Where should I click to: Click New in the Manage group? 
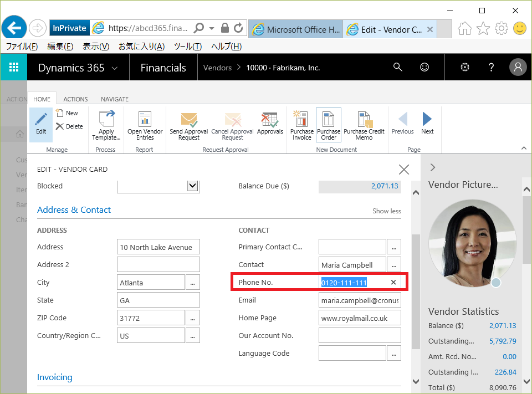click(x=68, y=113)
